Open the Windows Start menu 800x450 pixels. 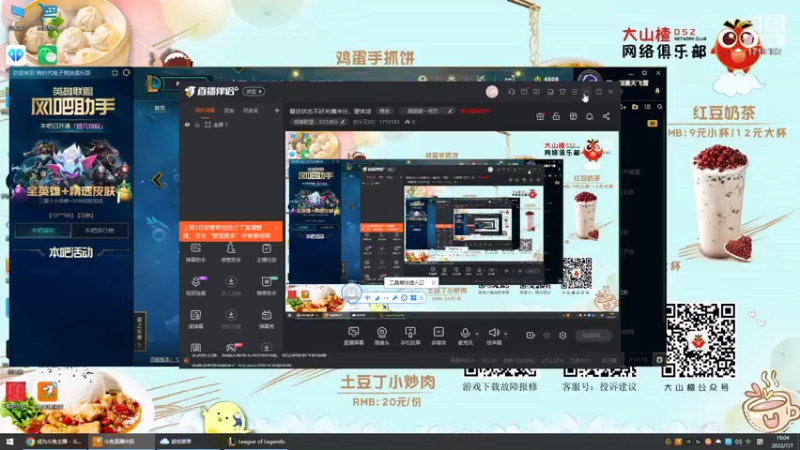pyautogui.click(x=10, y=441)
